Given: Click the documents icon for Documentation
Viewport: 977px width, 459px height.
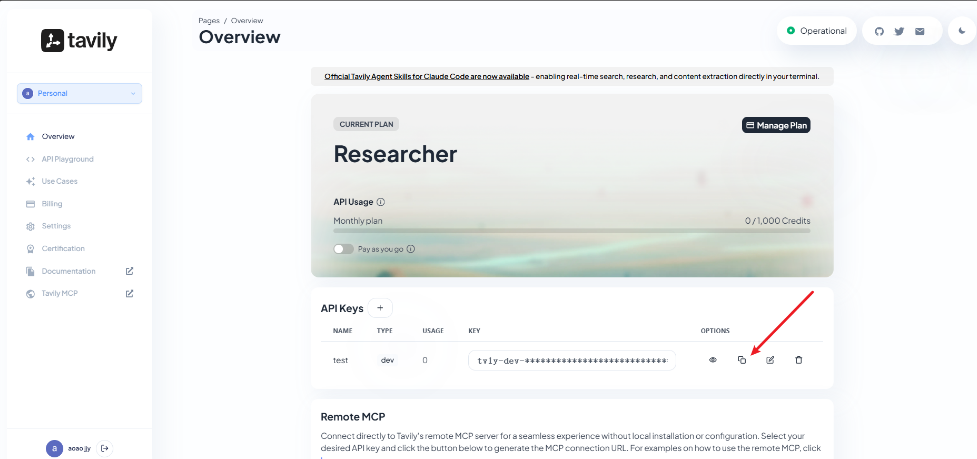Looking at the screenshot, I should (30, 272).
